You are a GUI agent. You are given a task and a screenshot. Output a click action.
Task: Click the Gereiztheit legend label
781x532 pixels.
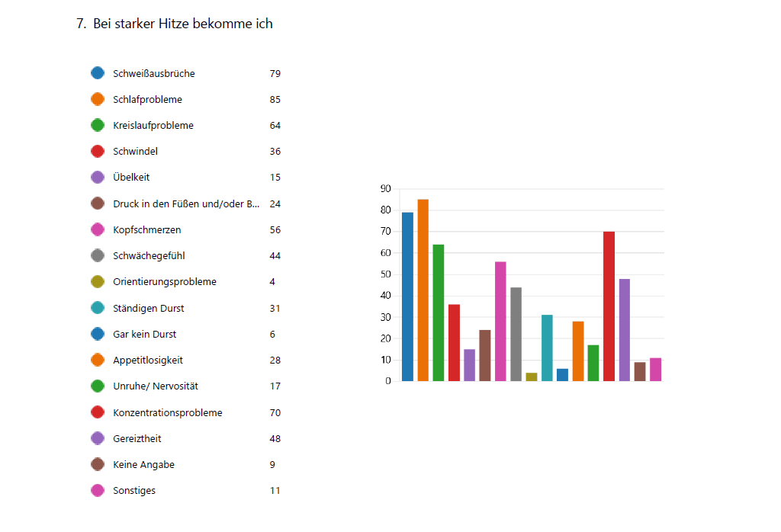click(137, 438)
